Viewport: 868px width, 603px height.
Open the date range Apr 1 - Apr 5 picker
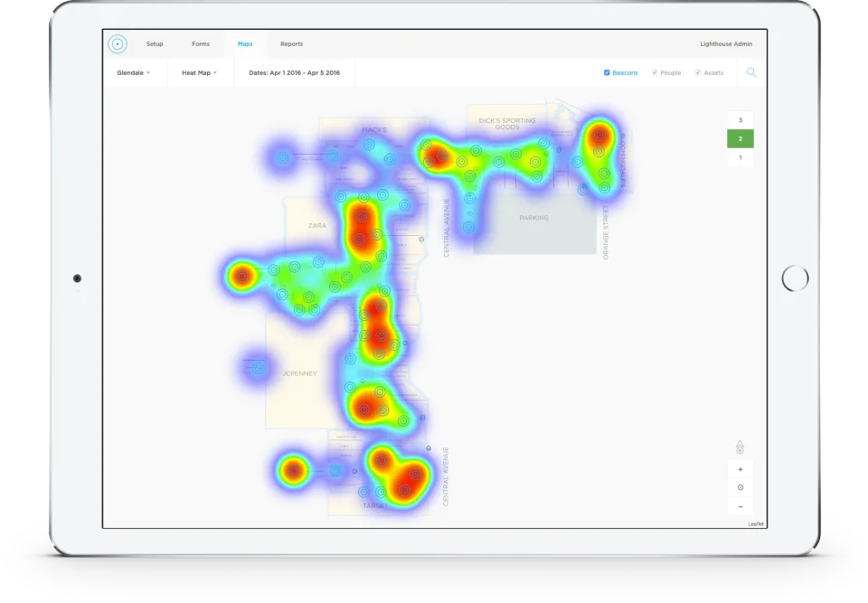tap(294, 72)
